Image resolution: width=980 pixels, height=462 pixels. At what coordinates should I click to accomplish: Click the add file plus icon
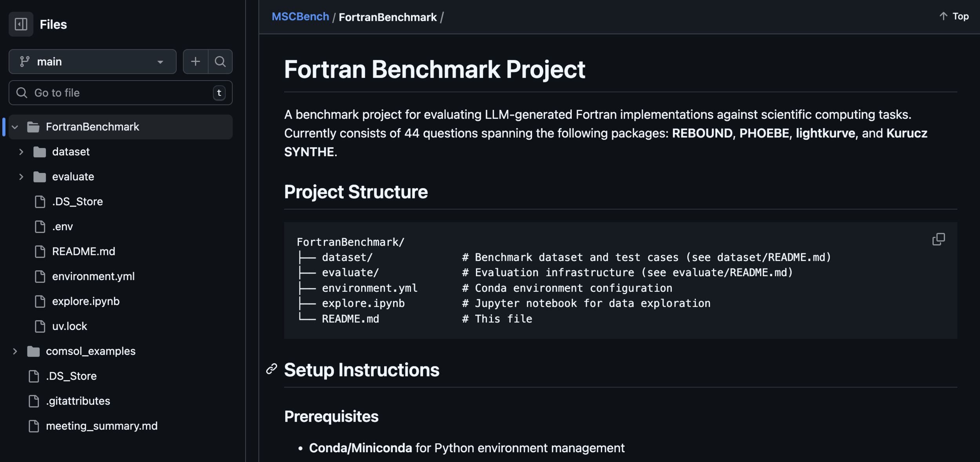pos(195,62)
